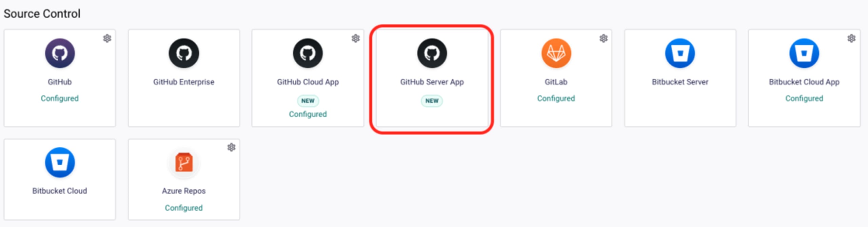Click the GitHub Cloud App label
Viewport: 868px width, 227px height.
click(x=308, y=82)
